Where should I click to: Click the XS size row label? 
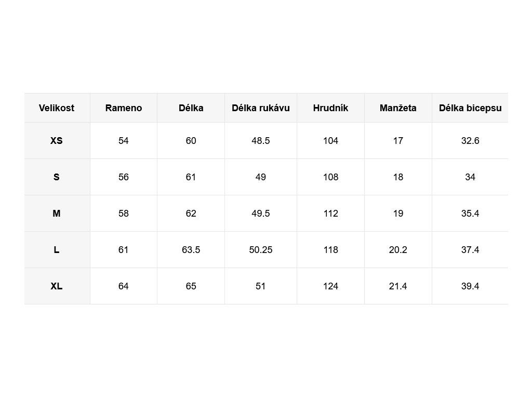pos(57,140)
